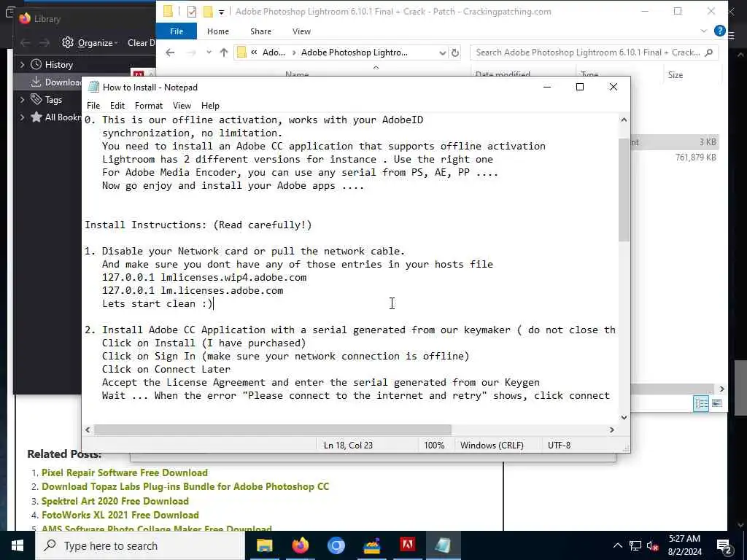747x560 pixels.
Task: Select Downloads in Firefox Library
Action: [56, 82]
